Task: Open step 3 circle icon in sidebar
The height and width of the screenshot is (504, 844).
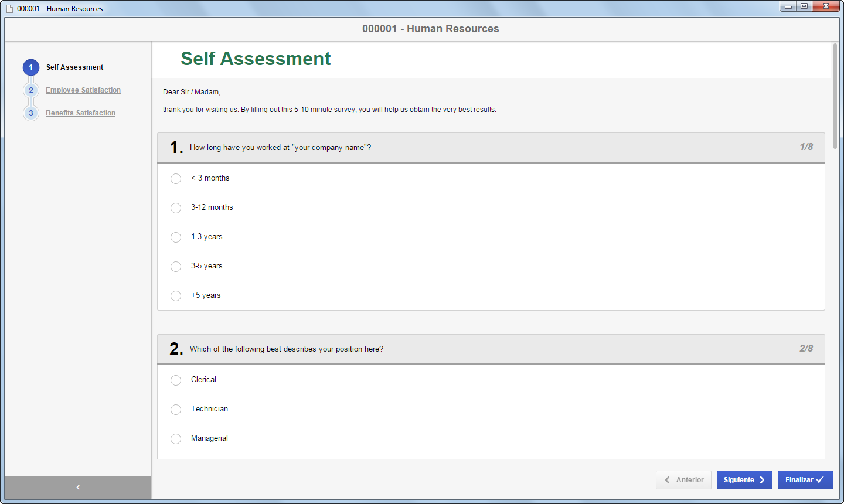Action: [31, 113]
